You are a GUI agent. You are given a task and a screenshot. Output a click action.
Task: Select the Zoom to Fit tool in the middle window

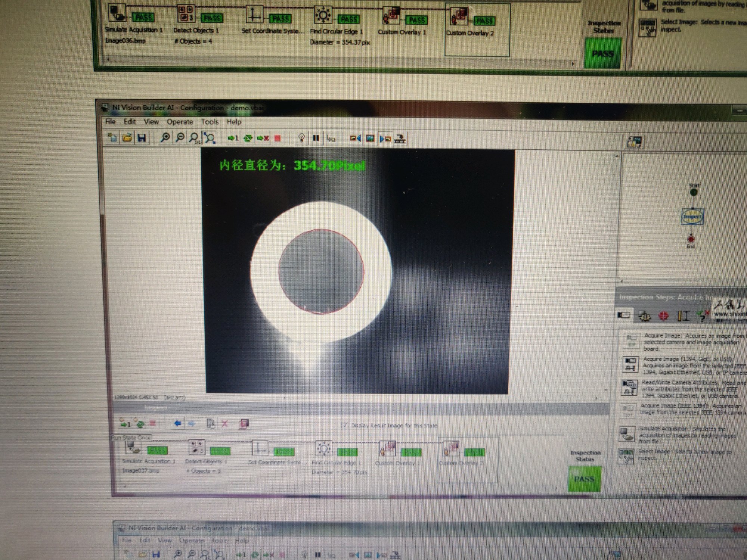(x=210, y=138)
